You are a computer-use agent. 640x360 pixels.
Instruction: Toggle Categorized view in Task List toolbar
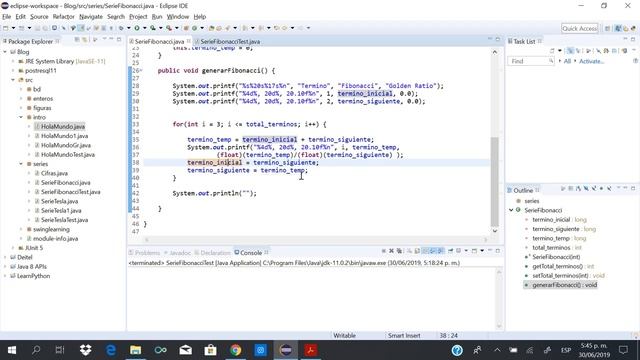tap(570, 51)
